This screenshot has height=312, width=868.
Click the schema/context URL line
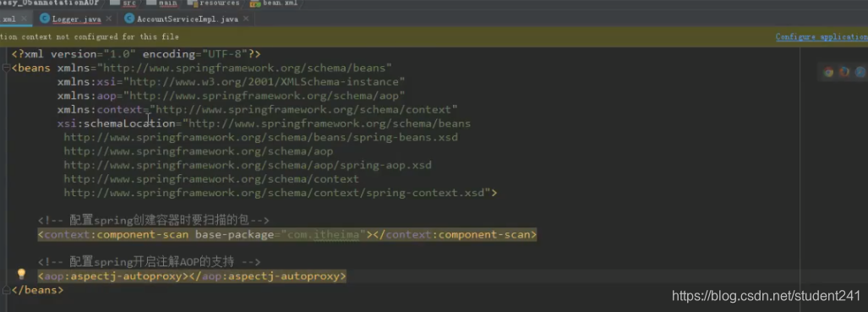[x=211, y=179]
